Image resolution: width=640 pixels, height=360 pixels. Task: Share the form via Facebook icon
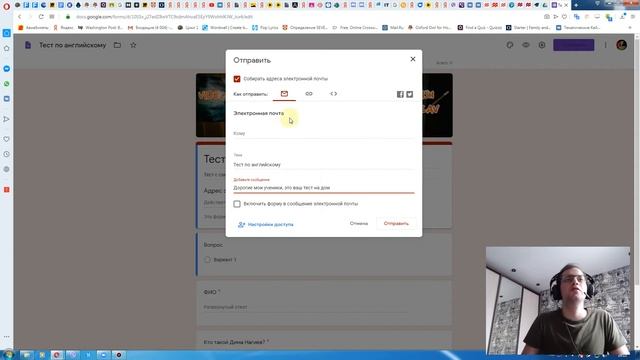tap(400, 94)
